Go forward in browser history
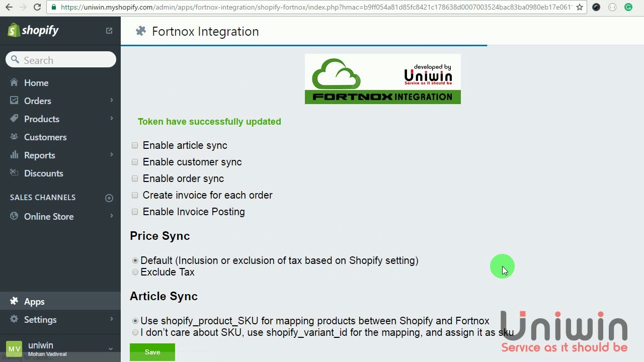Viewport: 644px width, 362px height. click(23, 7)
